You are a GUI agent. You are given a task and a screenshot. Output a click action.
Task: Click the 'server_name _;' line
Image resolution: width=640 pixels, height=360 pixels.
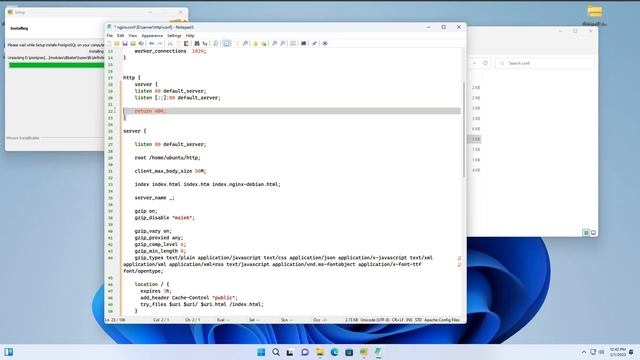click(154, 198)
